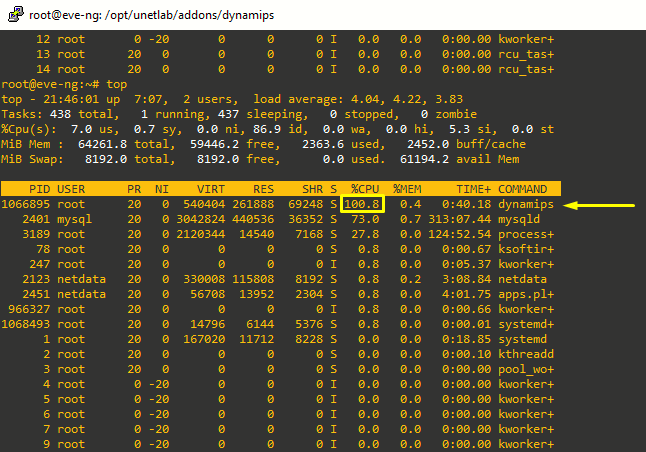Click the RES value '261888'
Screen dimensions: 646x452
pyautogui.click(x=253, y=204)
